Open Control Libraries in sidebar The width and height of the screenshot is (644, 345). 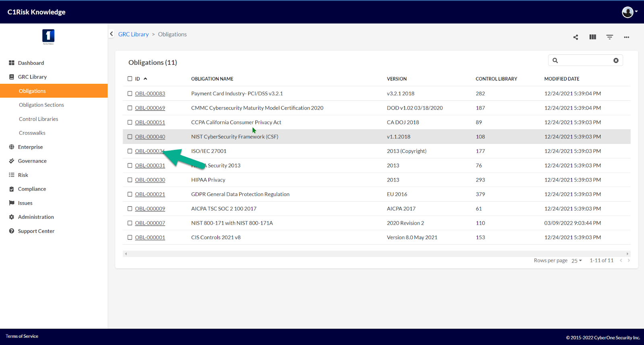point(38,119)
